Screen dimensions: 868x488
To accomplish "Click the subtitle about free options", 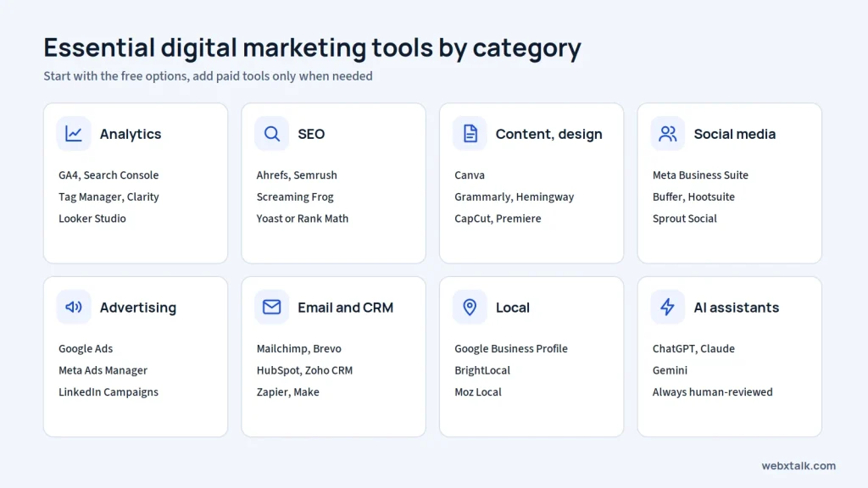I will [209, 75].
